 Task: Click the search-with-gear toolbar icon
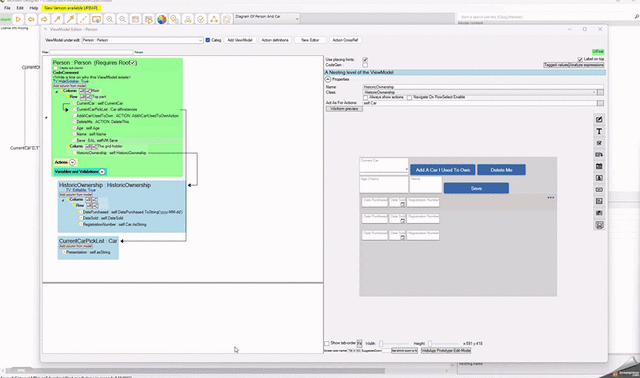click(175, 19)
